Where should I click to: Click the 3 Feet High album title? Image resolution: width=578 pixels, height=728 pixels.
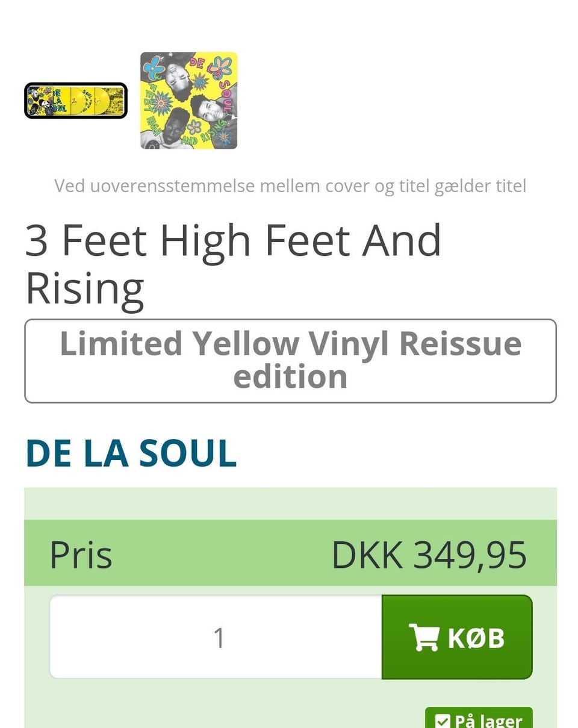tap(233, 264)
